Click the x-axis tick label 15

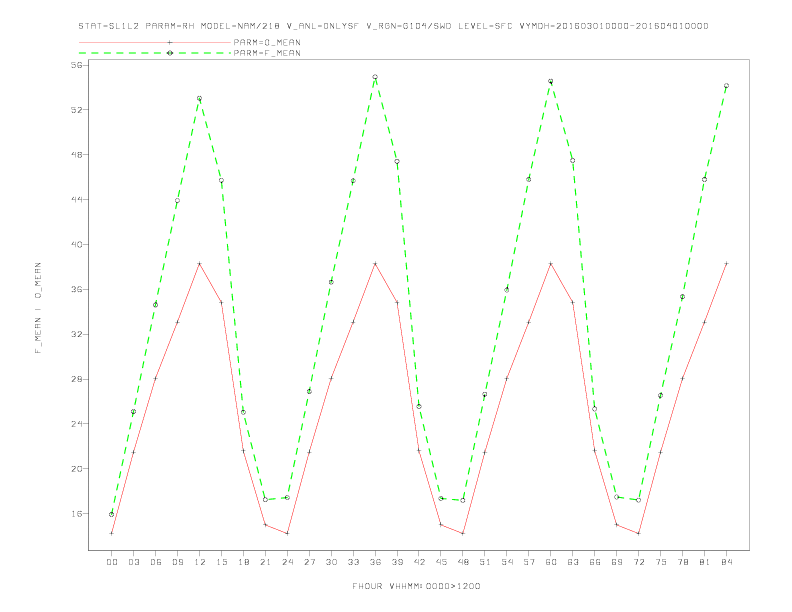[221, 562]
